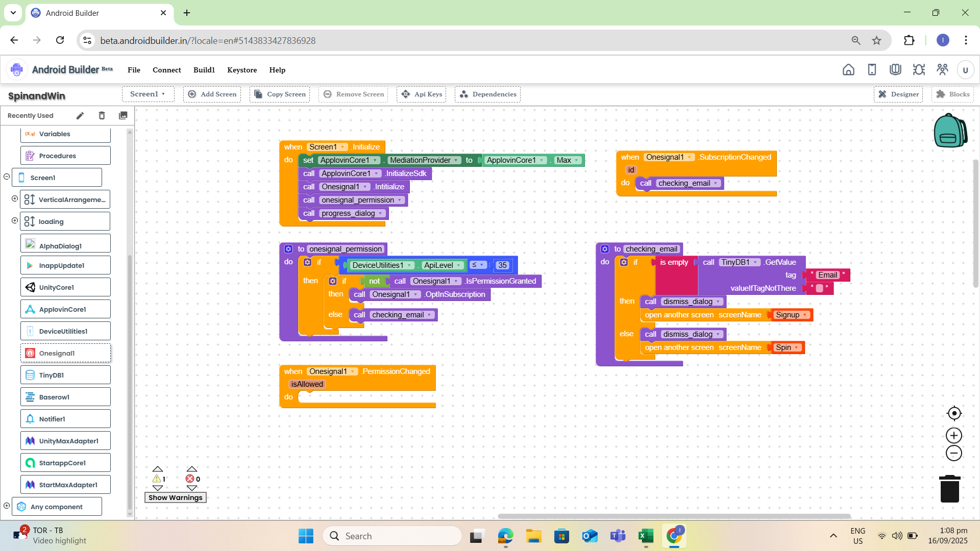Click the workspace trash can
The width and height of the screenshot is (980, 551).
point(949,489)
